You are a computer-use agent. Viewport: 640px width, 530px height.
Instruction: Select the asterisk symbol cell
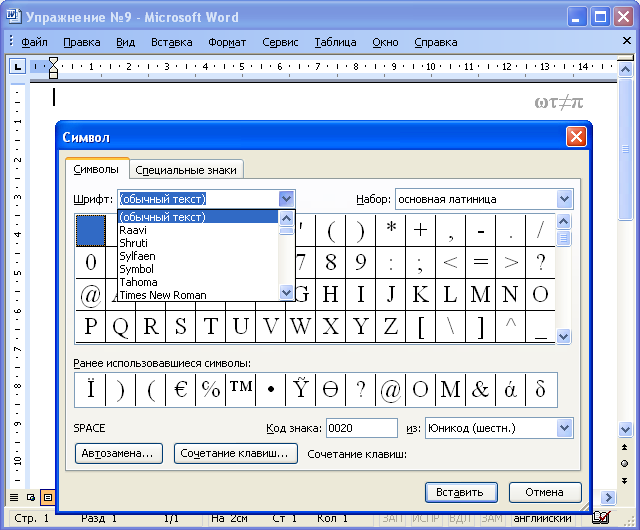391,230
